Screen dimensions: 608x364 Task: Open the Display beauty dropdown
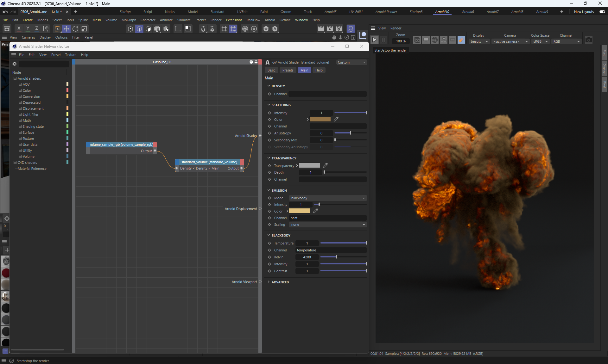479,41
